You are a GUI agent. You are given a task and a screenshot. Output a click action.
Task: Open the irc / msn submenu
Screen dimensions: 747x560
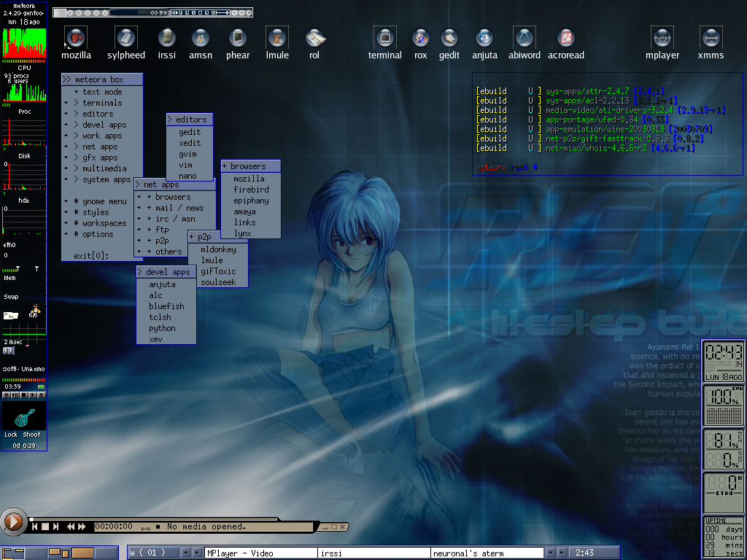[x=175, y=219]
